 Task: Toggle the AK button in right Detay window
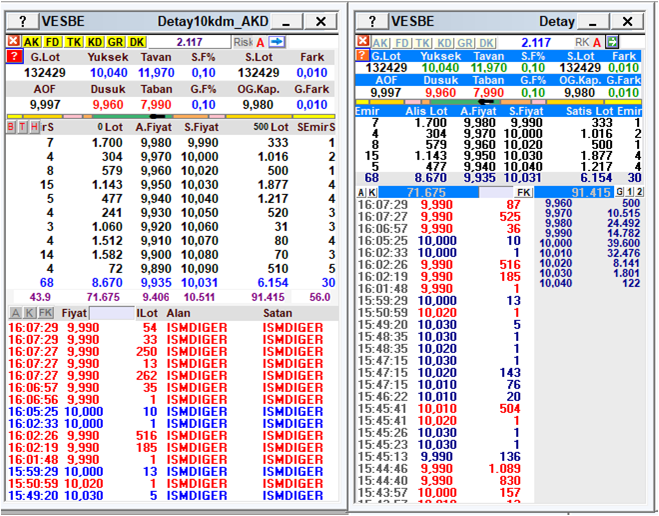(380, 43)
